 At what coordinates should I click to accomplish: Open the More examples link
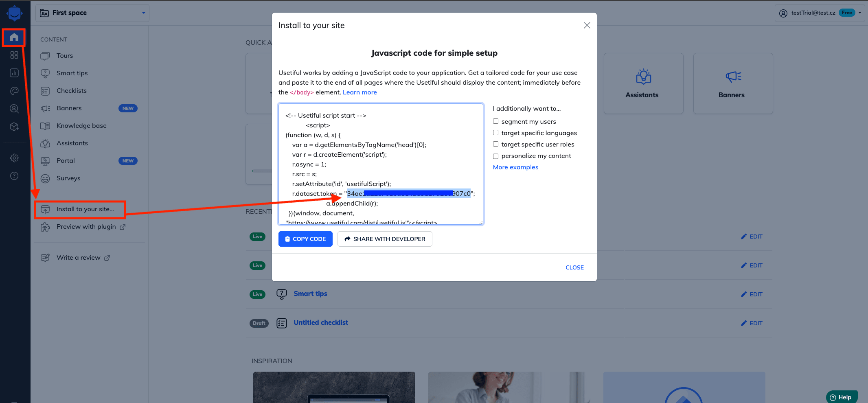tap(515, 167)
